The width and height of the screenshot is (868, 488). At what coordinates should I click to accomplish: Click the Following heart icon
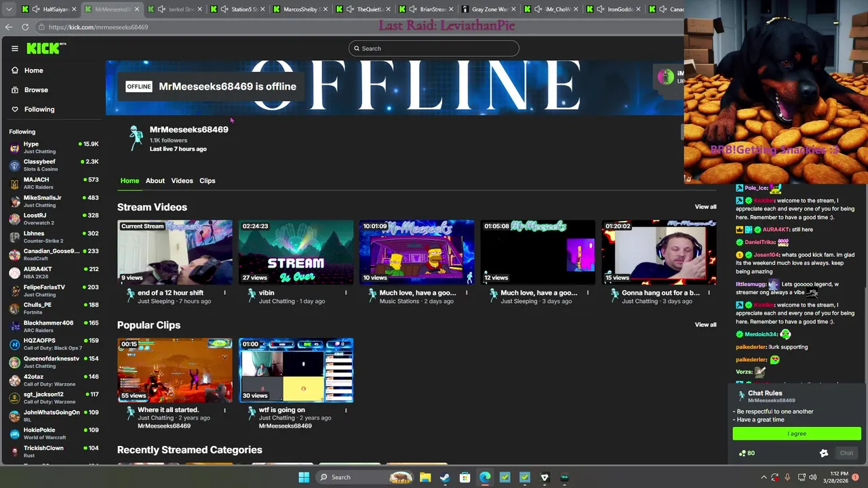(15, 109)
